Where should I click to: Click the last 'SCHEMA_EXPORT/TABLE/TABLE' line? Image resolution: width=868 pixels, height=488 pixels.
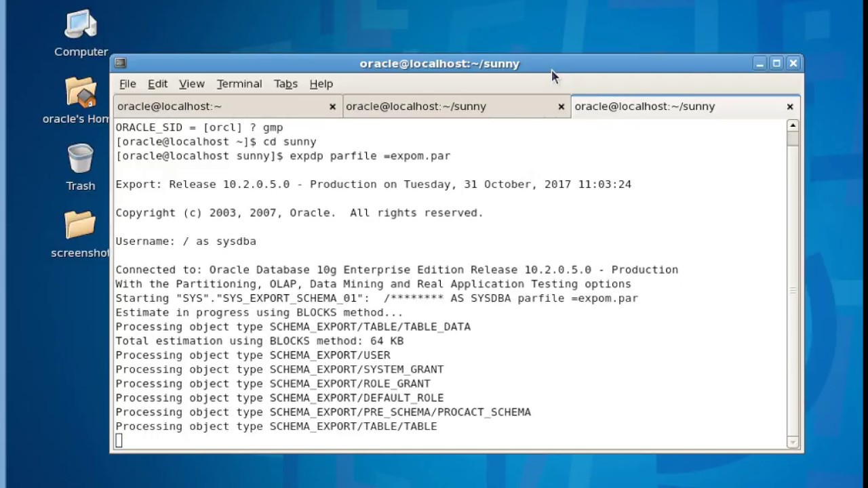tap(276, 426)
